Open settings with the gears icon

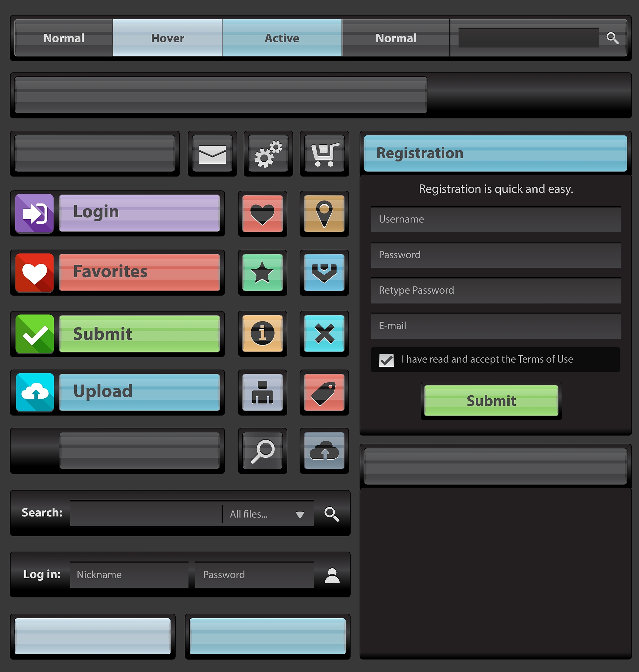coord(268,154)
